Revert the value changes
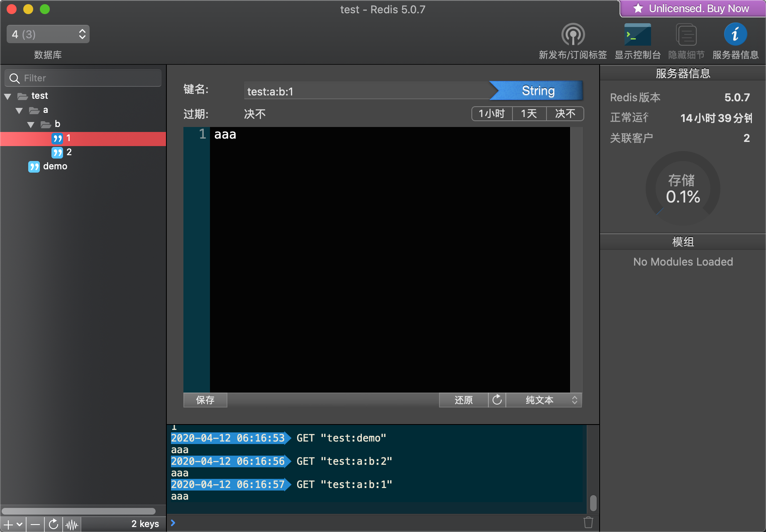The width and height of the screenshot is (766, 532). [x=464, y=400]
